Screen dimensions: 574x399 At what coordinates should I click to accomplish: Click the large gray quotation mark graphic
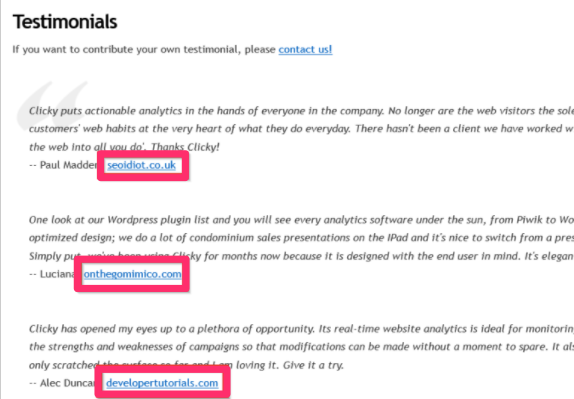[51, 104]
